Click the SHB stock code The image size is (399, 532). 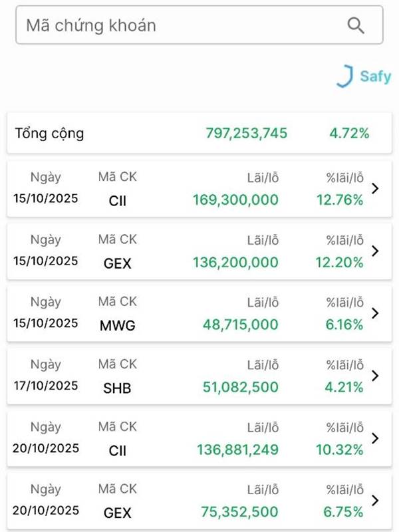[x=117, y=388]
